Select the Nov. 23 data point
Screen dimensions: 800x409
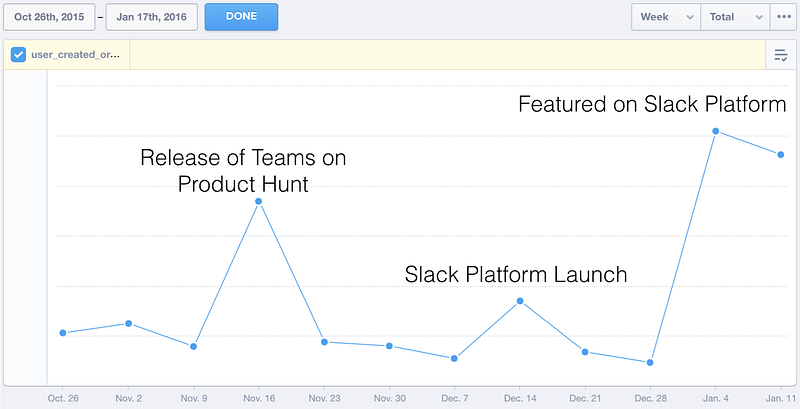click(324, 342)
